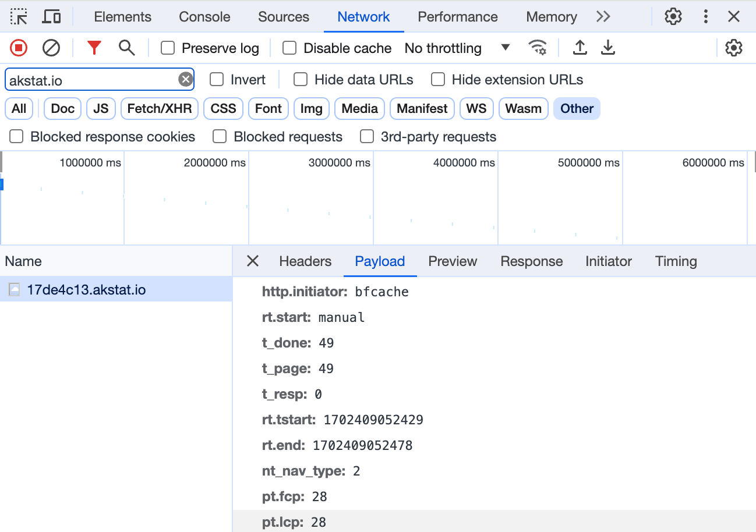Open the Preview tab
Viewport: 756px width, 532px height.
tap(453, 261)
